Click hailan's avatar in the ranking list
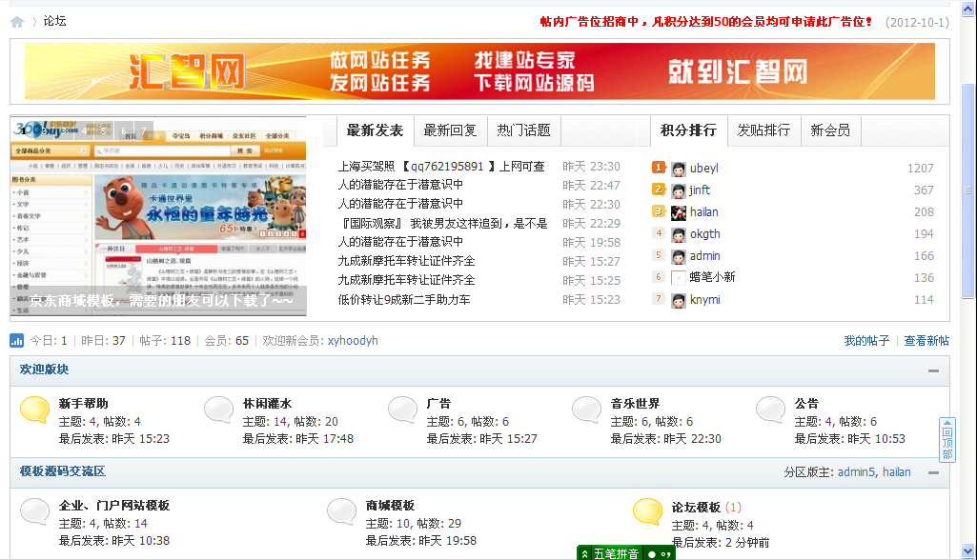Viewport: 977px width, 560px height. click(679, 212)
